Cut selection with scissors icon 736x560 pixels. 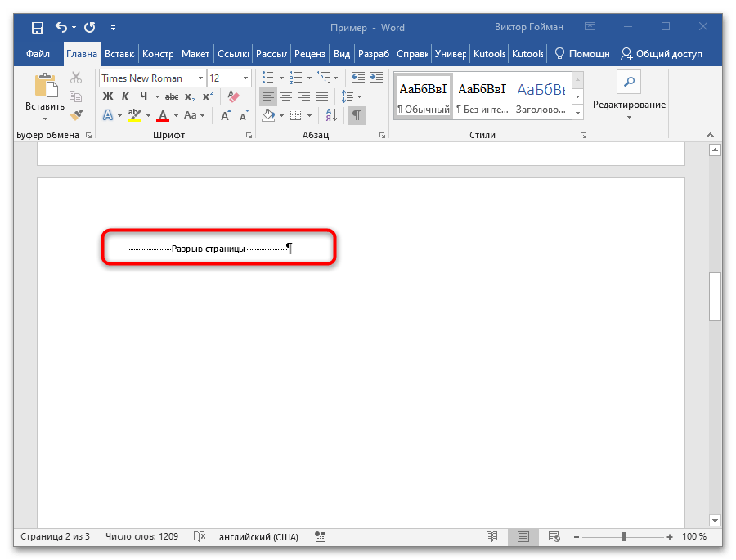[x=76, y=78]
